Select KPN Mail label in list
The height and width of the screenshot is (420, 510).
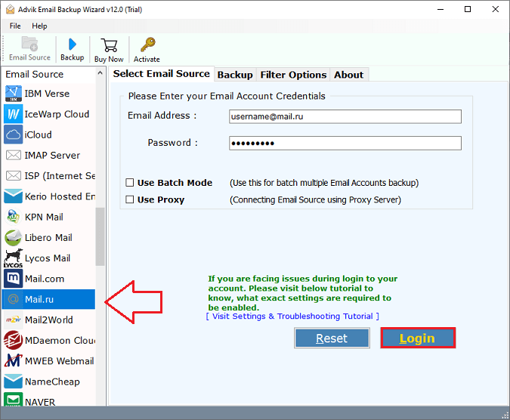point(44,217)
